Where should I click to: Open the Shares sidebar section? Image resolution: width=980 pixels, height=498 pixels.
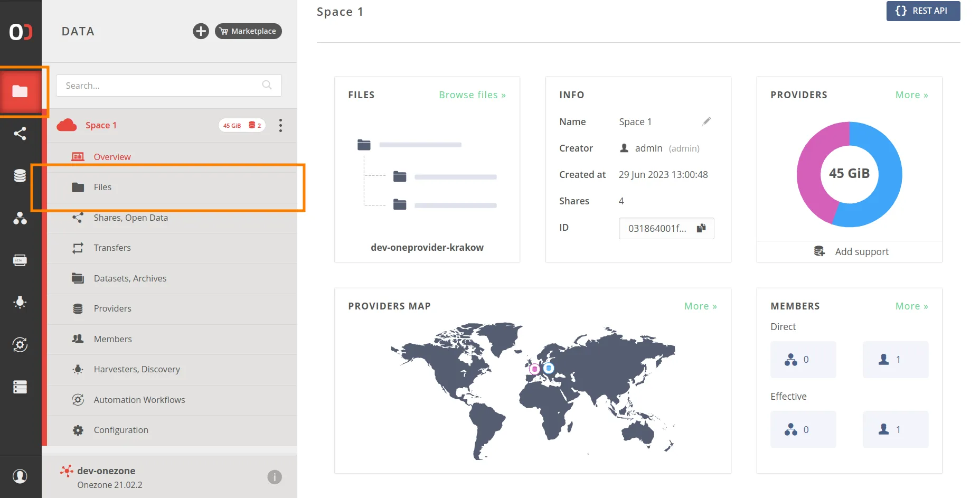[x=20, y=133]
